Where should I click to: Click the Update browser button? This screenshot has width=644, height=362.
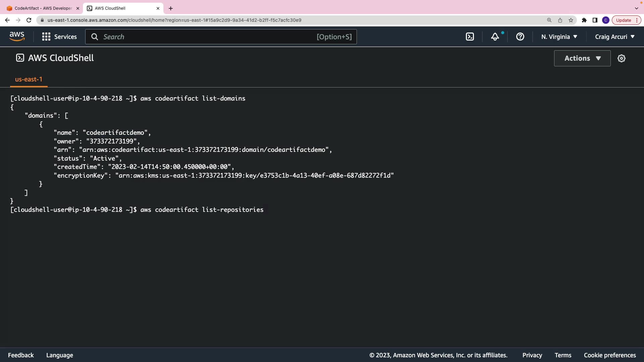(623, 20)
